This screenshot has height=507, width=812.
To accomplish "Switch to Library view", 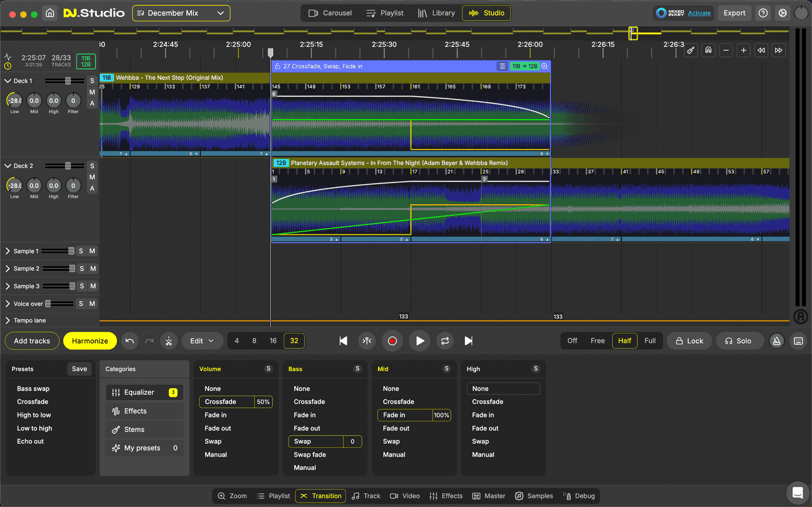I will [436, 13].
